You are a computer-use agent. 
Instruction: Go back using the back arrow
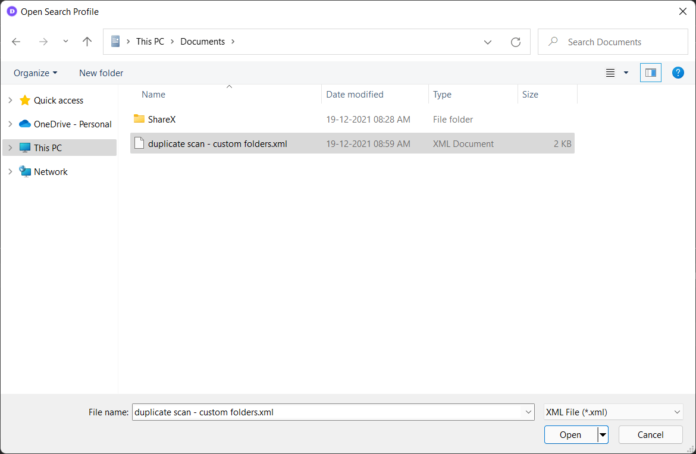(x=16, y=42)
